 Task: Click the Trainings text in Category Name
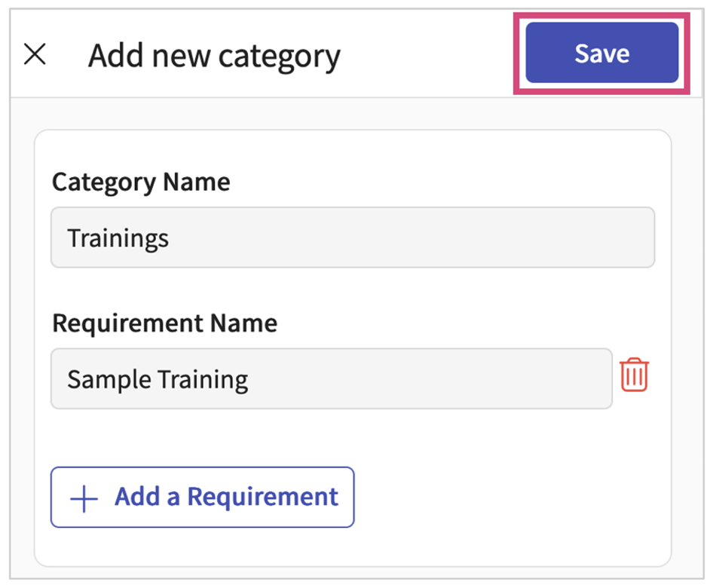click(x=118, y=238)
